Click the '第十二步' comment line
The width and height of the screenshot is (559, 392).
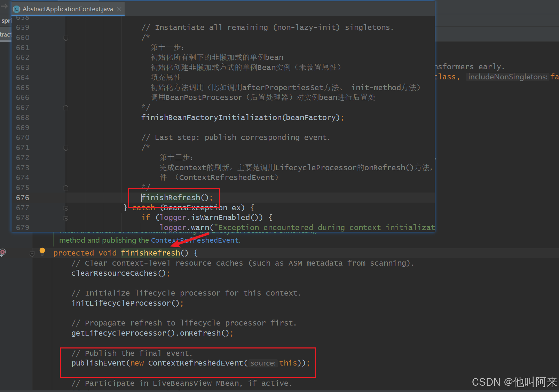pos(176,158)
